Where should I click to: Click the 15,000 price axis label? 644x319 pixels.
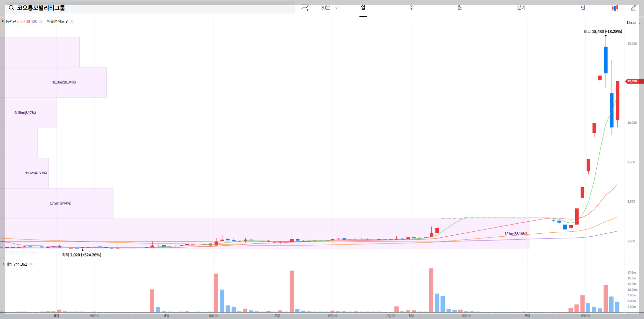pyautogui.click(x=632, y=44)
